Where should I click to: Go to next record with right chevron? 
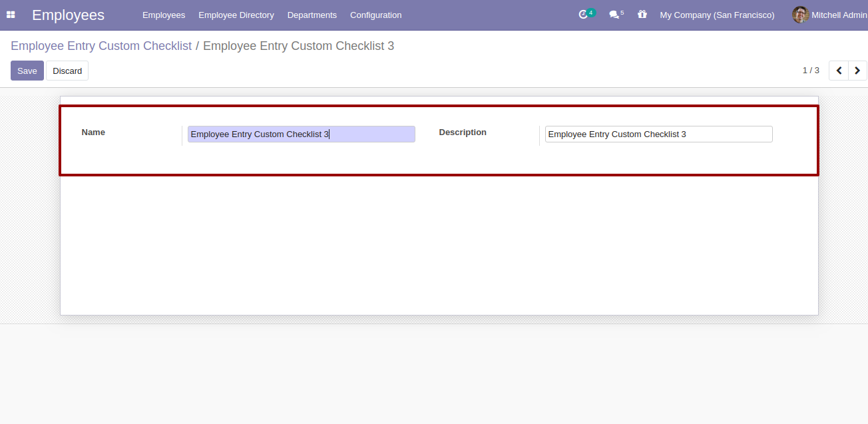[x=857, y=71]
